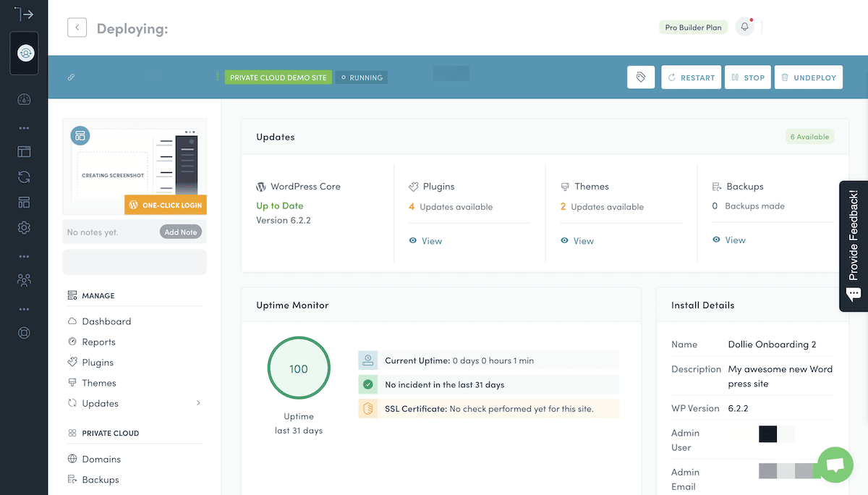The width and height of the screenshot is (868, 495).
Task: Open Plugins in the Manage menu
Action: pos(98,363)
